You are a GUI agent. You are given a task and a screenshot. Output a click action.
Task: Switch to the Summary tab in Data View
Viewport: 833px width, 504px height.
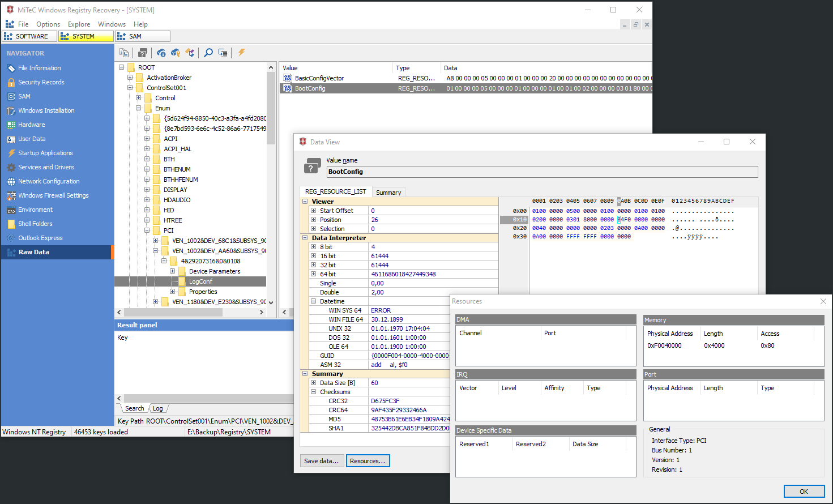click(x=388, y=193)
